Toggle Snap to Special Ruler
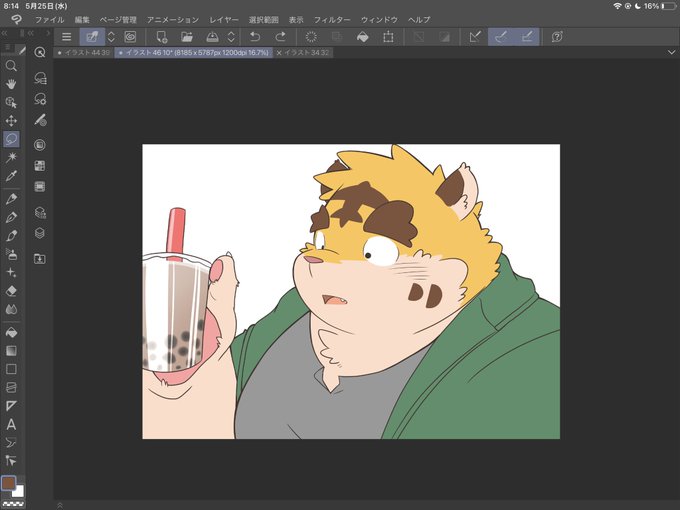The height and width of the screenshot is (510, 680). [x=501, y=37]
